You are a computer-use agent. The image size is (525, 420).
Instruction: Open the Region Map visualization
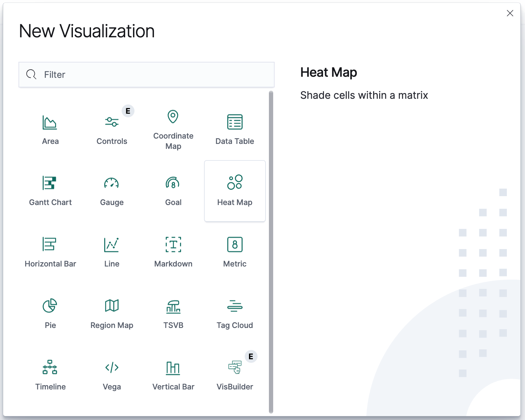[112, 306]
